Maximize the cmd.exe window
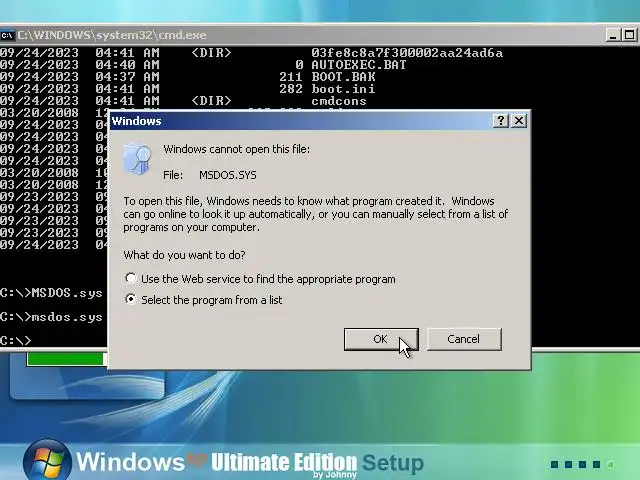Screen dimensions: 640x480 (629, 35)
